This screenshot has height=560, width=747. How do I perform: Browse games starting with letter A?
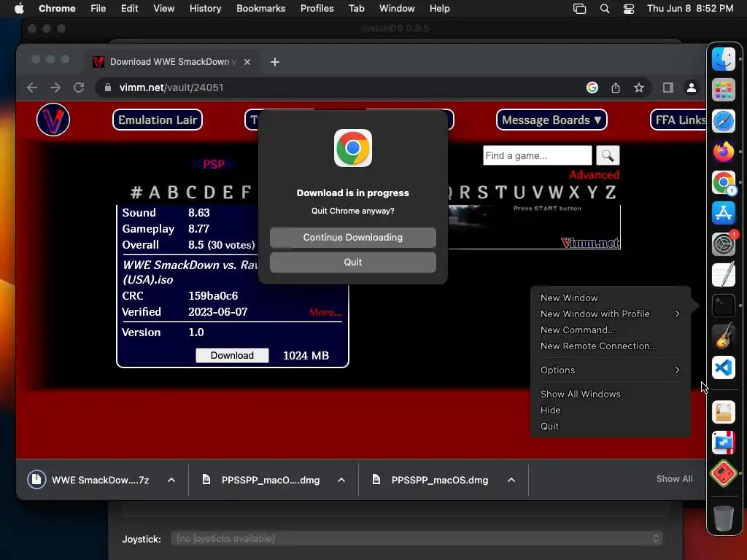coord(155,192)
